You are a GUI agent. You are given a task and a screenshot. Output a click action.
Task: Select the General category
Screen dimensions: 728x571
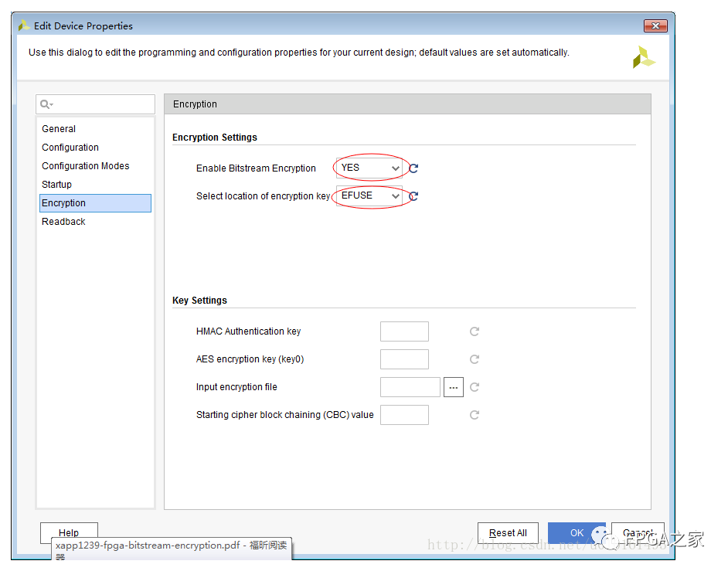[x=95, y=129]
